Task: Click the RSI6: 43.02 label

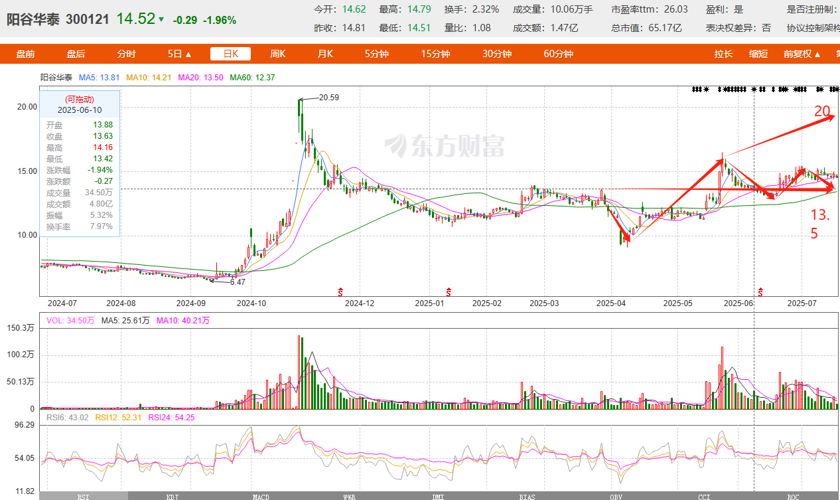Action: click(68, 417)
